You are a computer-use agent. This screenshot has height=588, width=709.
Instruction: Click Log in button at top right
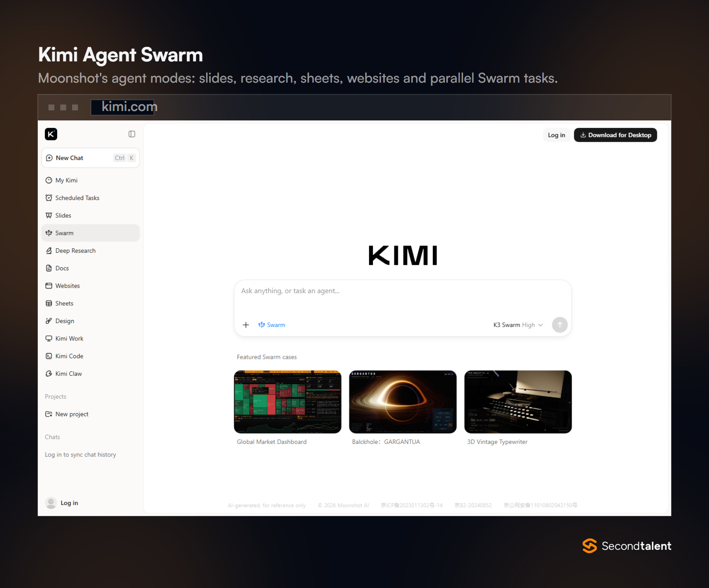(x=556, y=135)
